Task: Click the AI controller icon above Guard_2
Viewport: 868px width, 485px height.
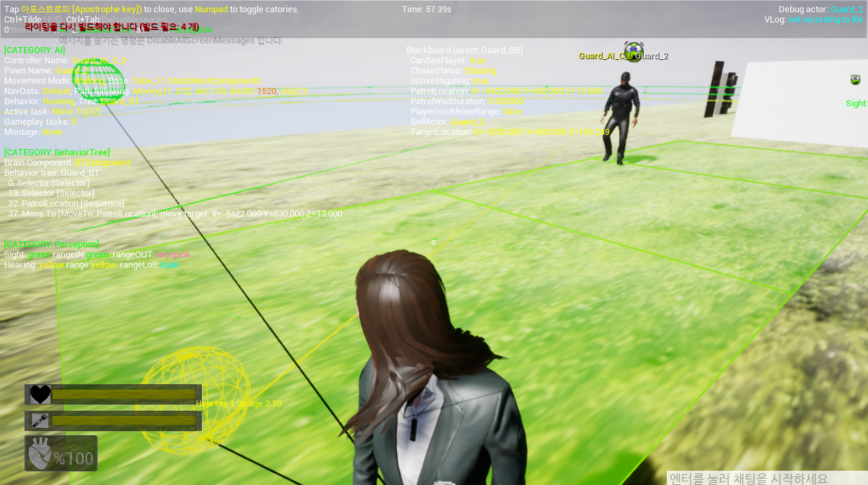Action: tap(633, 51)
